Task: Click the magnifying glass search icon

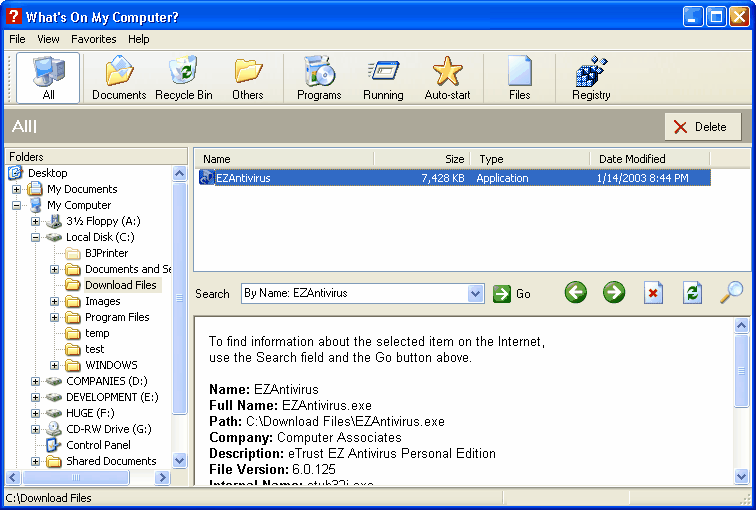Action: point(731,293)
